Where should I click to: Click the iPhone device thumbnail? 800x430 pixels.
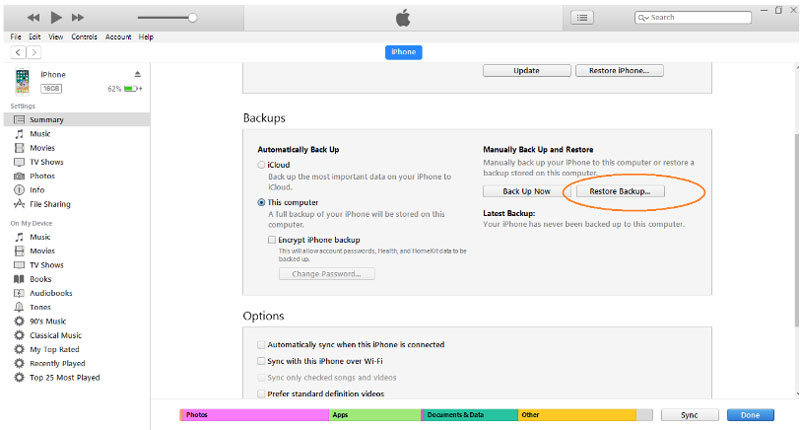point(22,82)
